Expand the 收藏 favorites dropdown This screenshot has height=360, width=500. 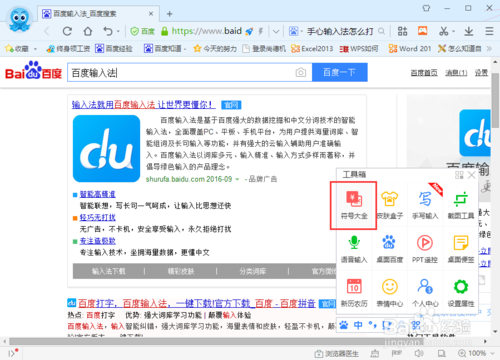tap(35, 49)
